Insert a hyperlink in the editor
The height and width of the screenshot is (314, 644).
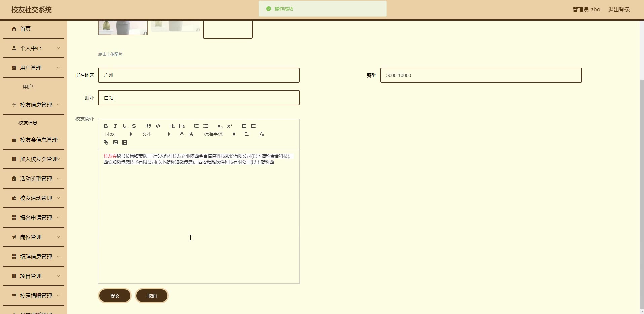tap(106, 142)
